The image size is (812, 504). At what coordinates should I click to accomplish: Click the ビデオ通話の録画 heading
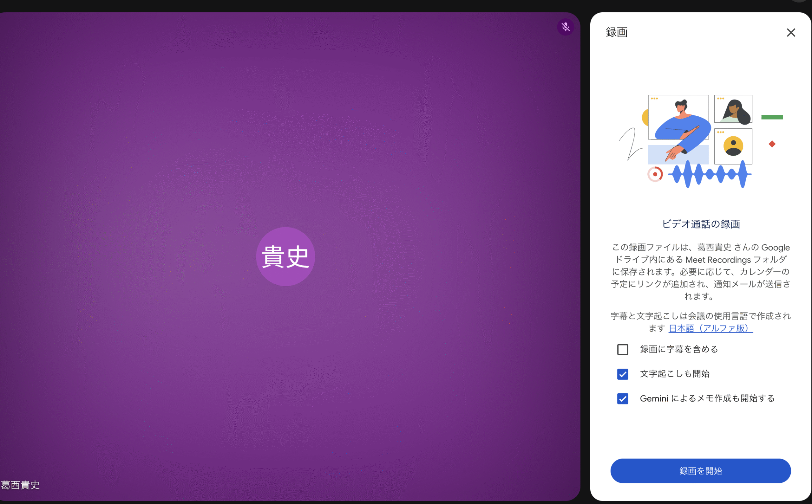point(701,224)
